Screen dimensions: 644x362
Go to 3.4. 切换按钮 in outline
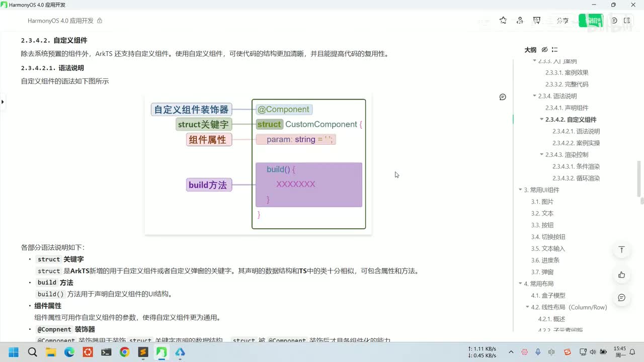pyautogui.click(x=548, y=237)
